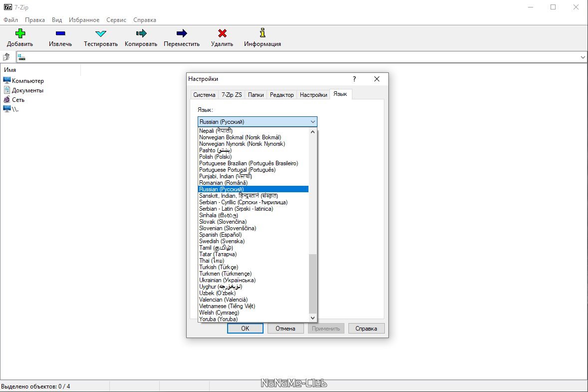The width and height of the screenshot is (588, 392).
Task: Switch to the Редактор tab
Action: (282, 95)
